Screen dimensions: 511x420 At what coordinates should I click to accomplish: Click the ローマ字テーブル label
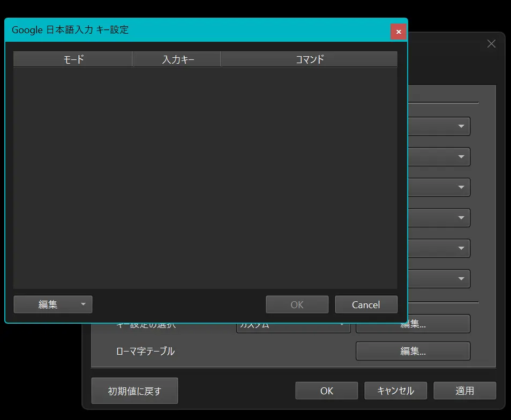point(145,351)
